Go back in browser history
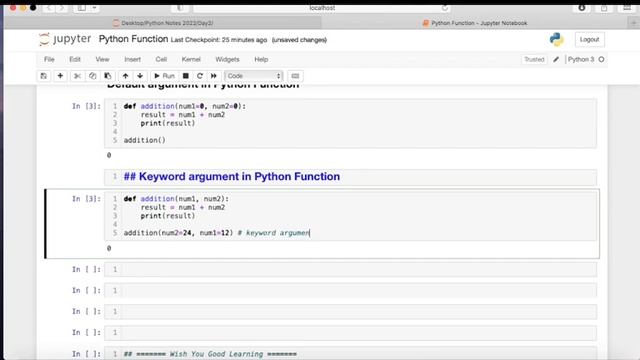Viewport: 640px width, 360px height. 49,8
